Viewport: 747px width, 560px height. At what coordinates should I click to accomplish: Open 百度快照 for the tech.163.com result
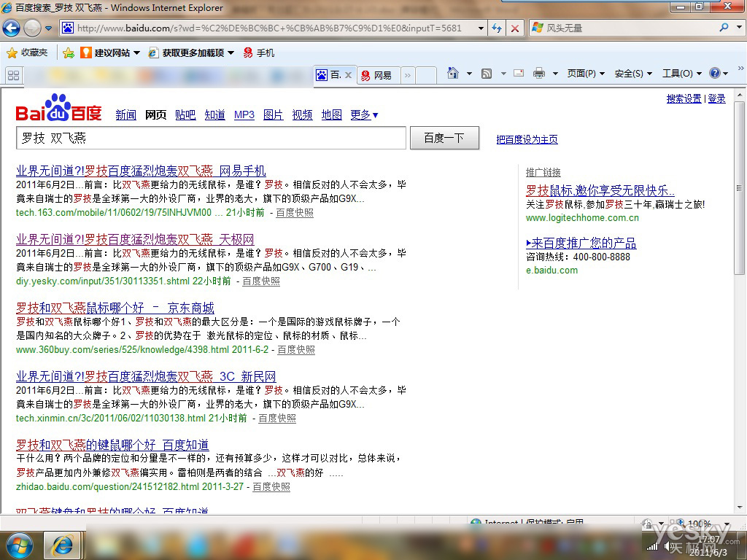tap(295, 212)
